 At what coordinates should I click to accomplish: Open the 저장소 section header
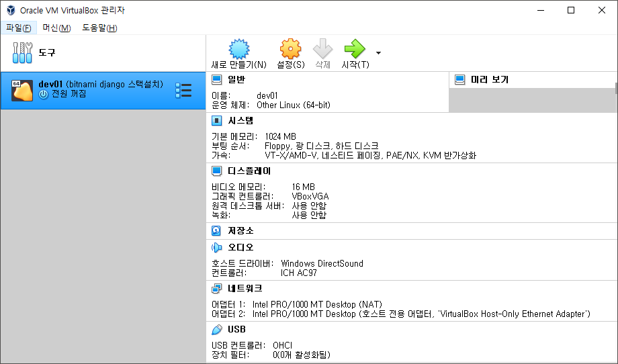click(240, 230)
